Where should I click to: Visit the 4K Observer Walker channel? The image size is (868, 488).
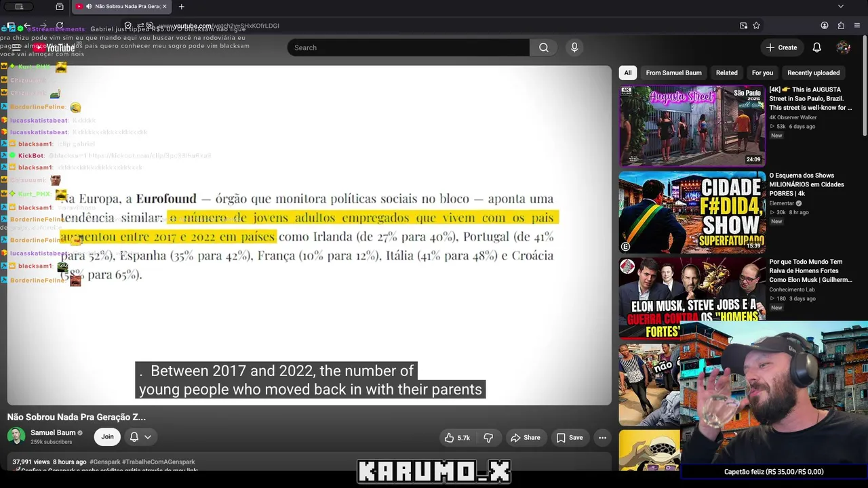click(793, 117)
